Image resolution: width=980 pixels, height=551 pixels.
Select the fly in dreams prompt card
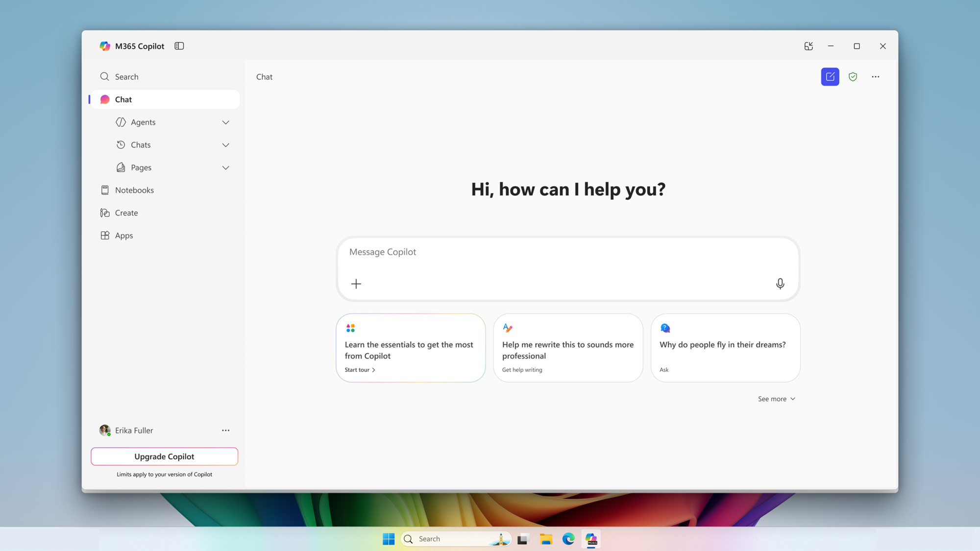coord(725,348)
